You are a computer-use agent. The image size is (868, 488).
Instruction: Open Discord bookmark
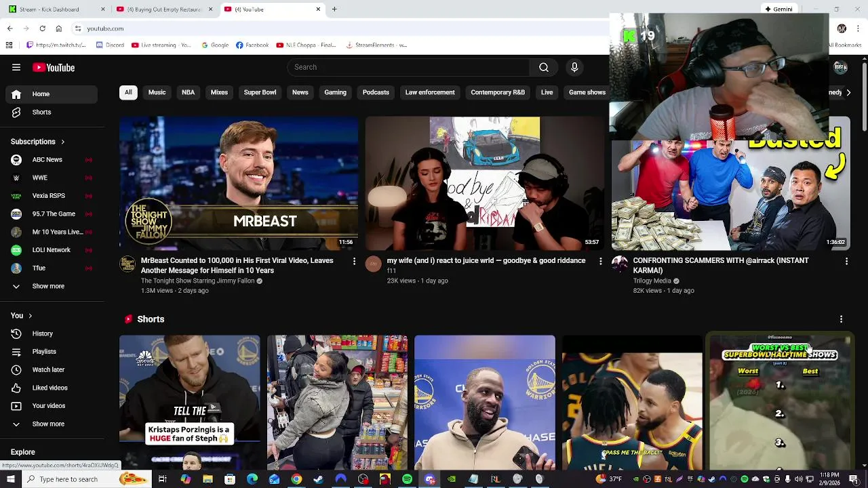coord(110,45)
